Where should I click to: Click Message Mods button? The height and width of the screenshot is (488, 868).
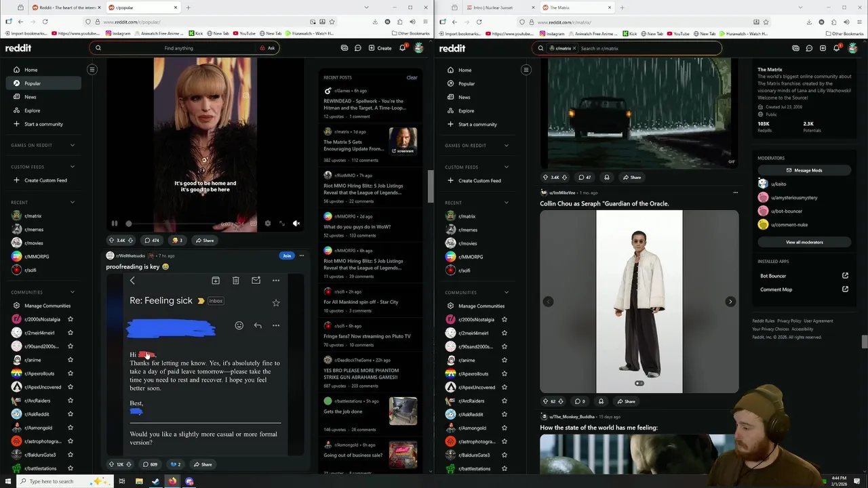[x=804, y=170]
